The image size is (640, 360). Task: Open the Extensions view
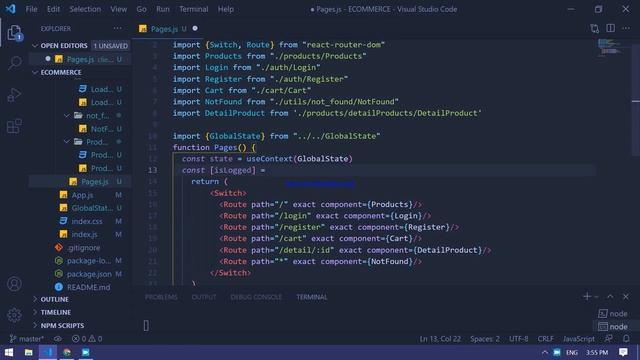14,126
